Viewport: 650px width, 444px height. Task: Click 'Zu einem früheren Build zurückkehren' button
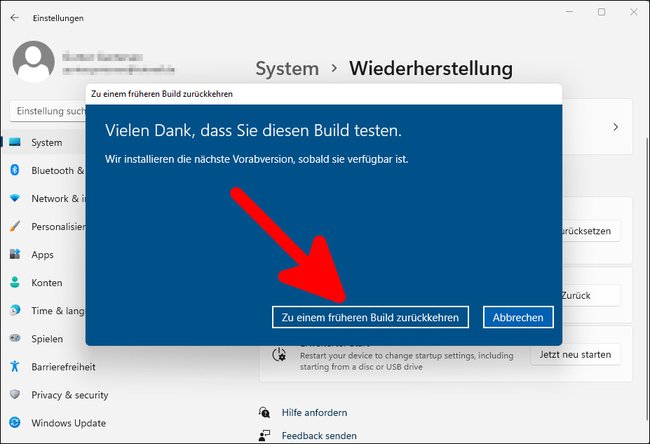click(370, 317)
